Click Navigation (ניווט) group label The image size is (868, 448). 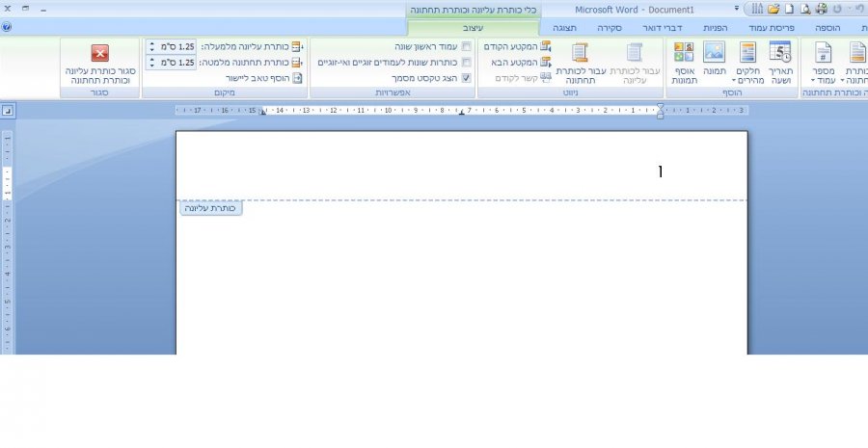point(571,92)
